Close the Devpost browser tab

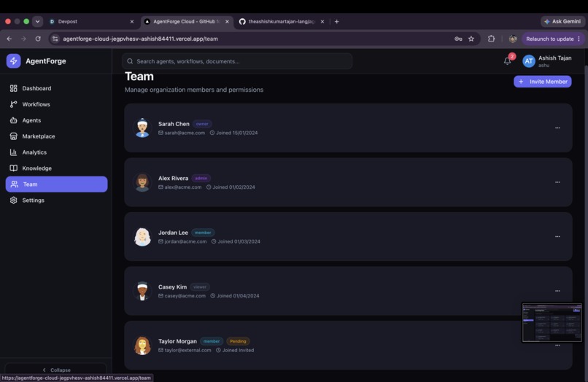click(x=131, y=21)
